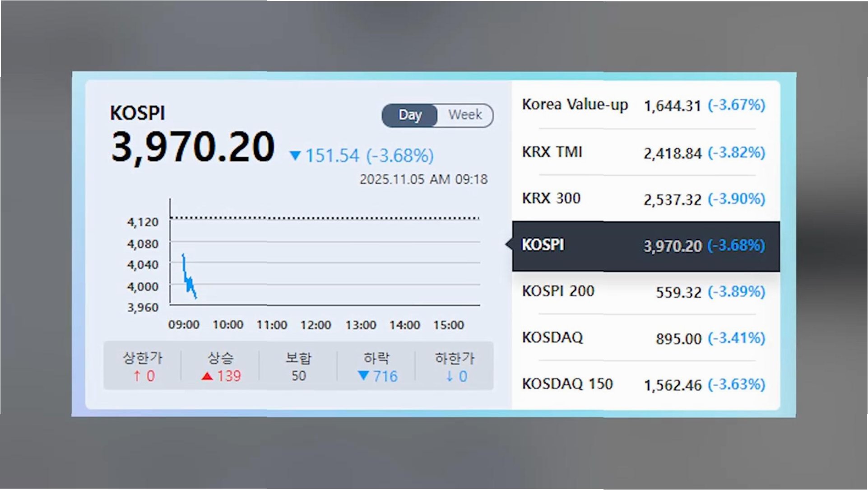Click the blue lower-limit arrow icon
868x490 pixels.
(x=449, y=376)
